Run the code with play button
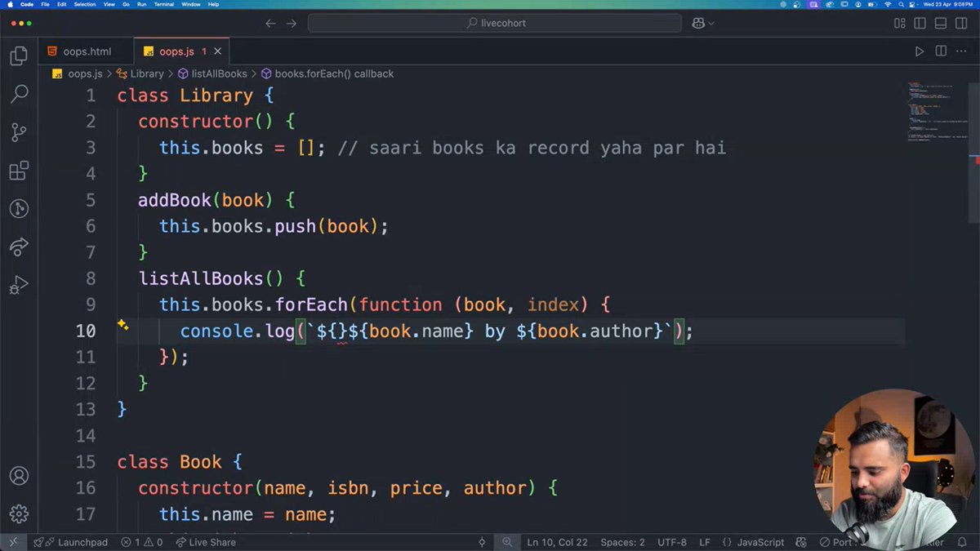The image size is (980, 551). pyautogui.click(x=920, y=51)
